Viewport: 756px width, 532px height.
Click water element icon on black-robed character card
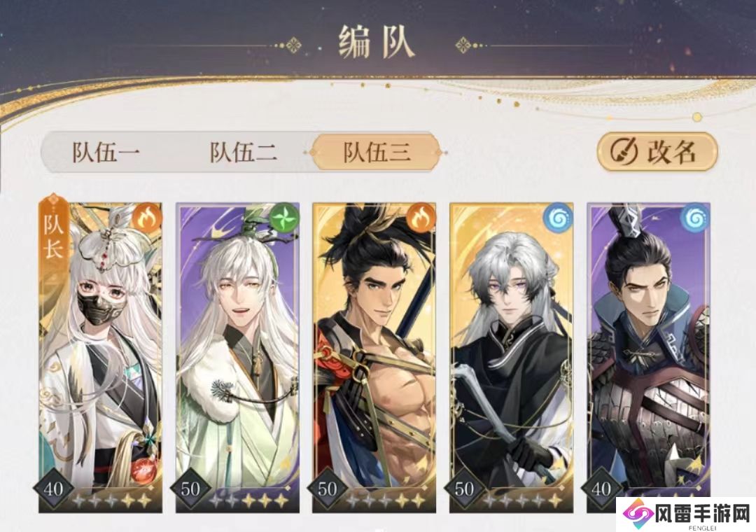point(558,218)
